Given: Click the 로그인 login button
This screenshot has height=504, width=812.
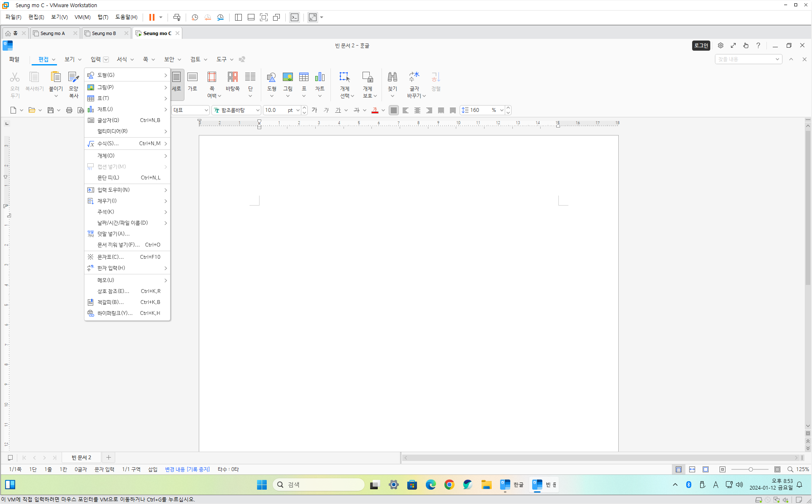Looking at the screenshot, I should [701, 46].
